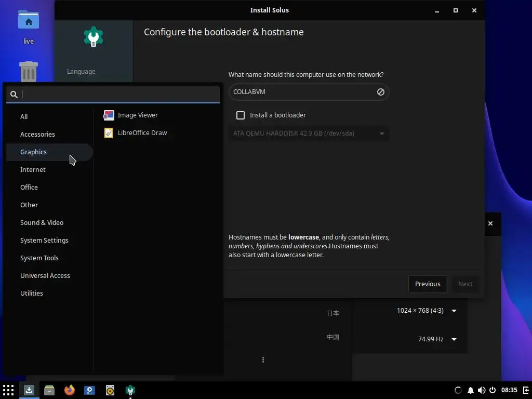Image resolution: width=532 pixels, height=399 pixels.
Task: Open the application menu grid icon
Action: pos(8,390)
